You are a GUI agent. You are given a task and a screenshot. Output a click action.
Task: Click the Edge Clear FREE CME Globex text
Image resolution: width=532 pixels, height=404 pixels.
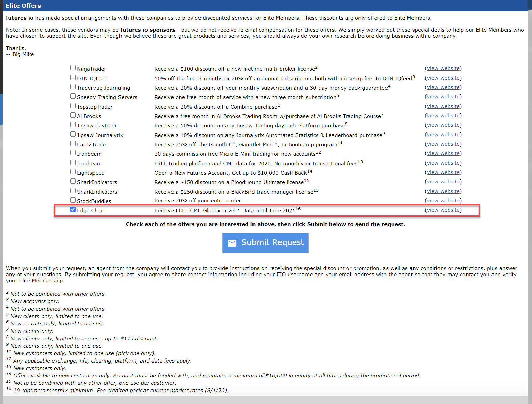tap(228, 210)
